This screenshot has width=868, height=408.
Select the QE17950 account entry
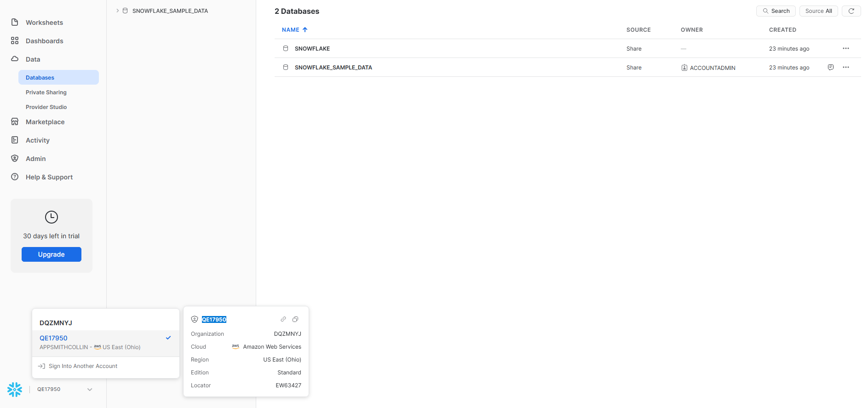coord(105,343)
